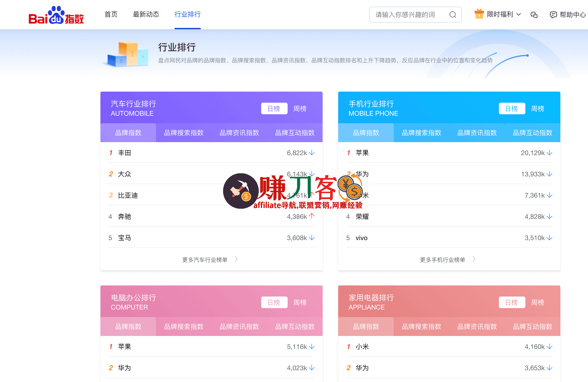Open 首页 navigation link
The image size is (588, 382).
(x=111, y=14)
